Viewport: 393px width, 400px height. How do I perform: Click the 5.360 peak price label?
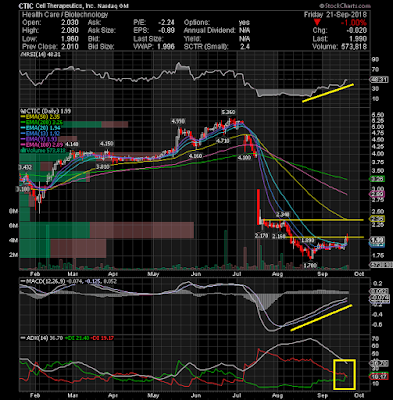(x=229, y=112)
